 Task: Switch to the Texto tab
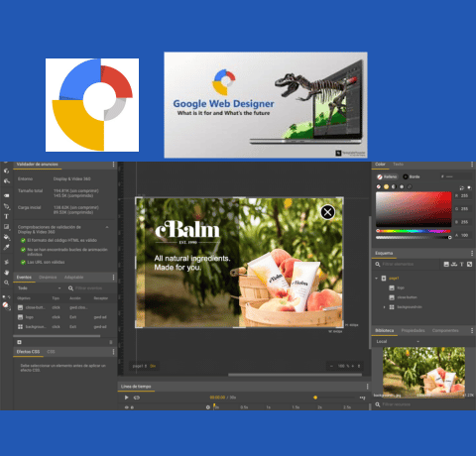pyautogui.click(x=398, y=165)
